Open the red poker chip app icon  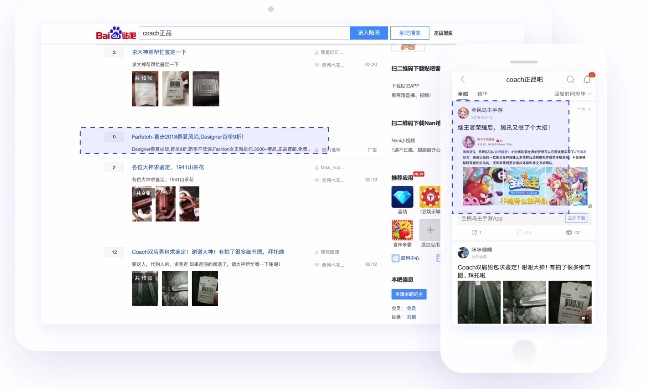tap(430, 197)
